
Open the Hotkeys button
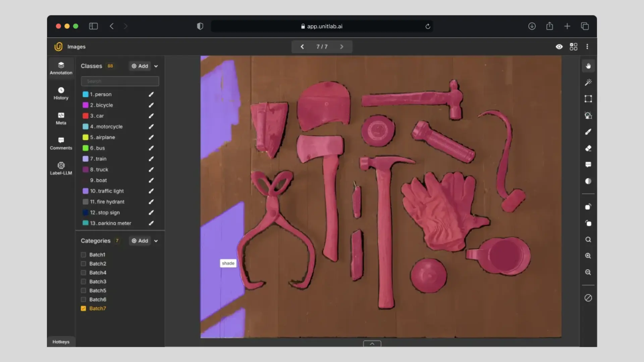click(61, 342)
